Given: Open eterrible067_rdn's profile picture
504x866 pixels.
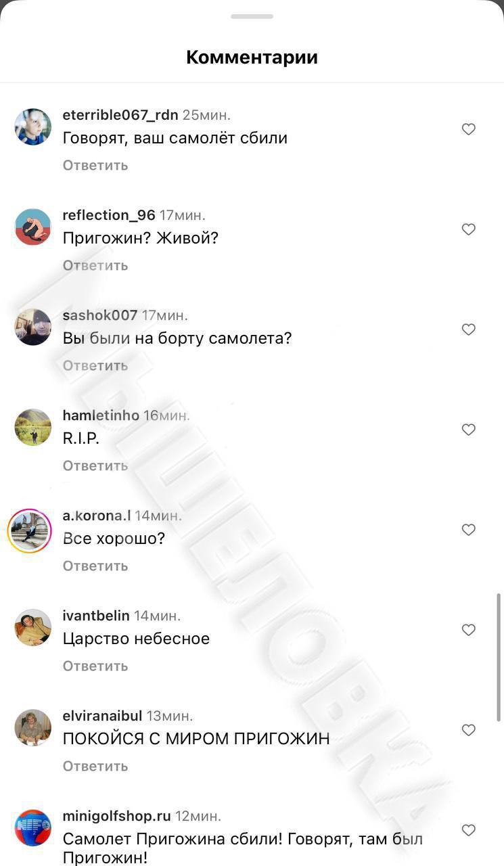Looking at the screenshot, I should tap(33, 127).
